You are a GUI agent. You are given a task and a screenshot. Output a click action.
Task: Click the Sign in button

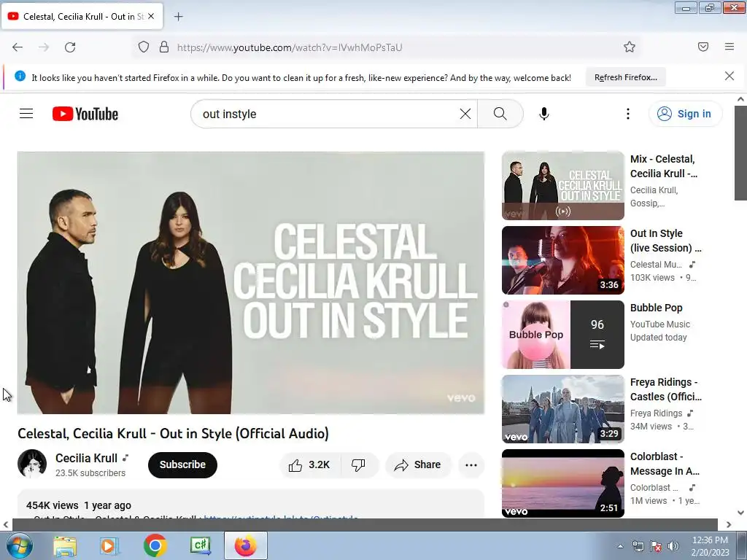click(685, 114)
